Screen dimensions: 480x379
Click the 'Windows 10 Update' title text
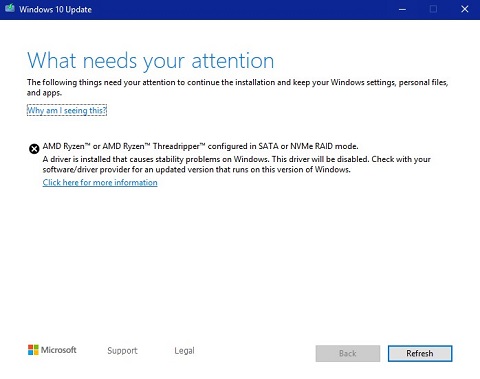55,9
